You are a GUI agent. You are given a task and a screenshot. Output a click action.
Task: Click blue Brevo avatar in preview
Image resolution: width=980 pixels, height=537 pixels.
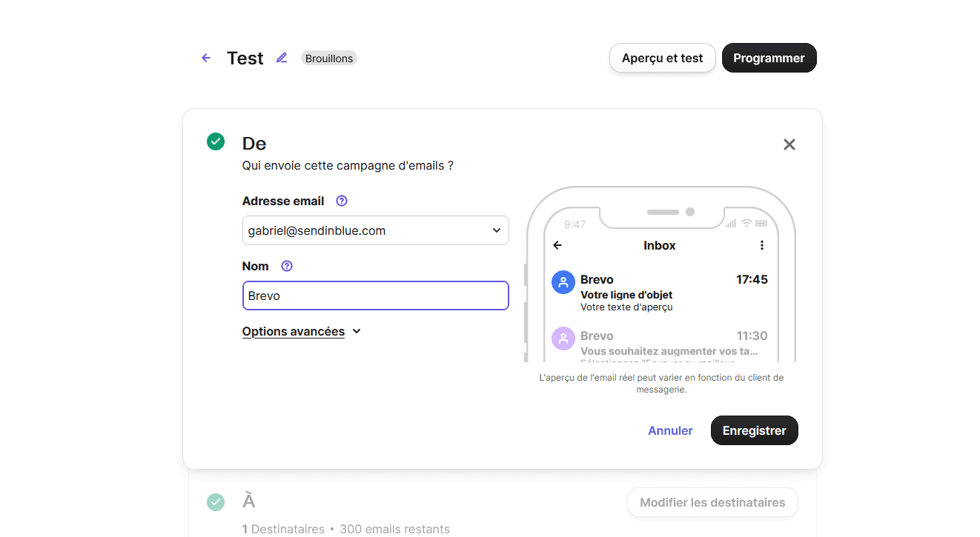click(564, 282)
